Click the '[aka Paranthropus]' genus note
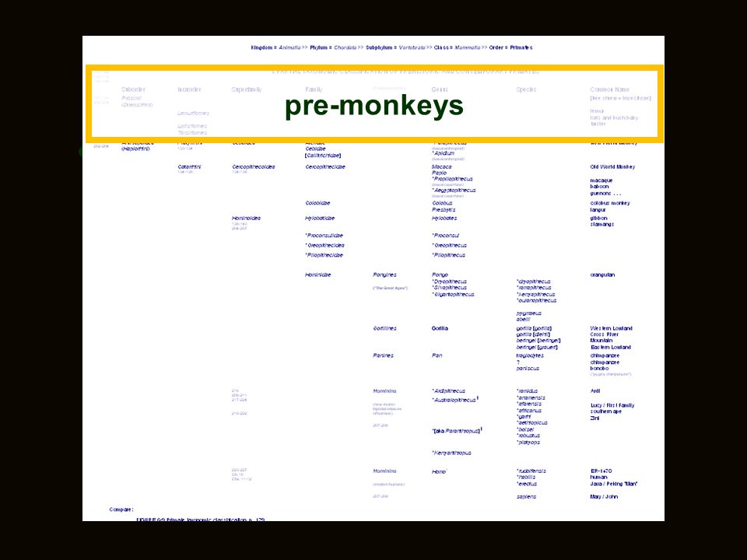Image resolution: width=747 pixels, height=560 pixels. tap(456, 431)
